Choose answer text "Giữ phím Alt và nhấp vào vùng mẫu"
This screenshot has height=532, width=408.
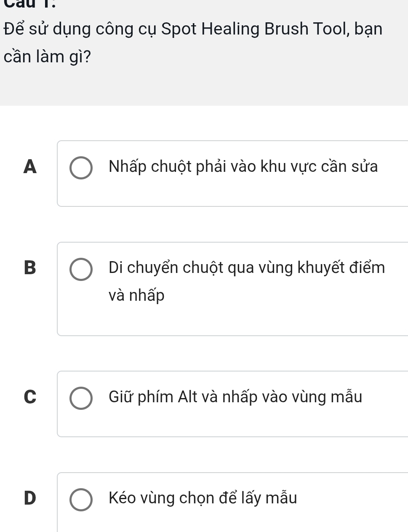pos(235,397)
